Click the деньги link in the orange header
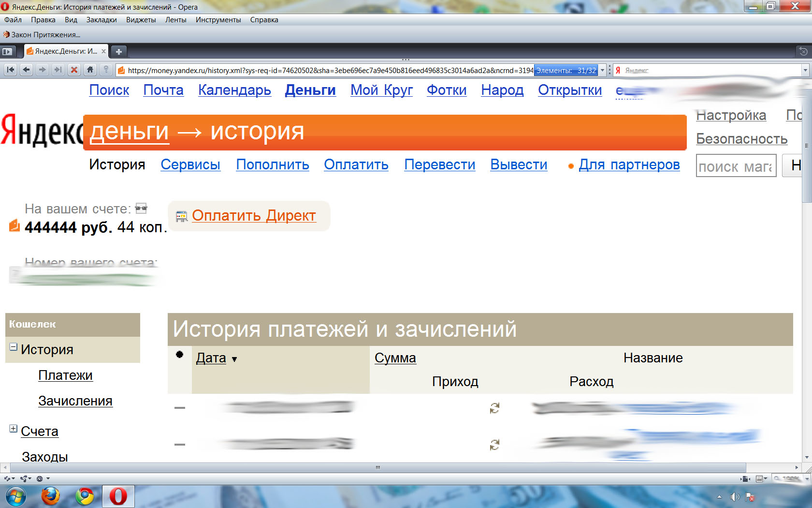The height and width of the screenshot is (508, 812). click(x=129, y=131)
